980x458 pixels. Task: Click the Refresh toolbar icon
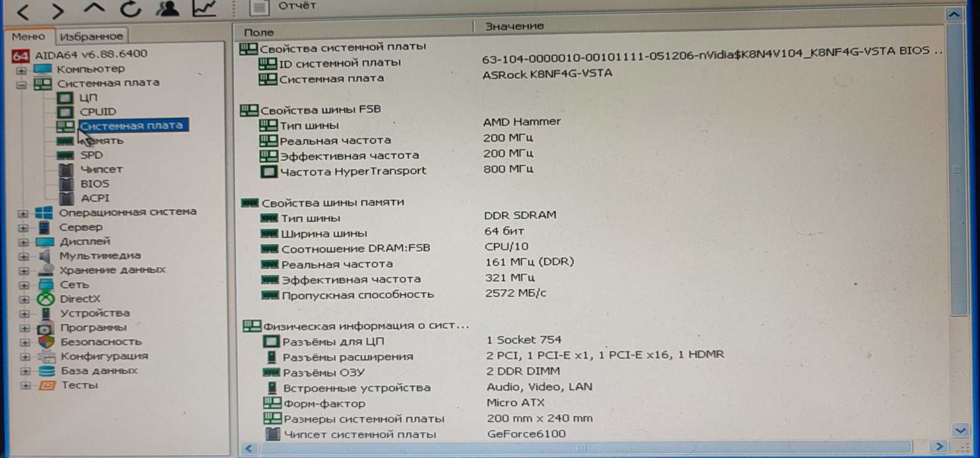[x=131, y=9]
